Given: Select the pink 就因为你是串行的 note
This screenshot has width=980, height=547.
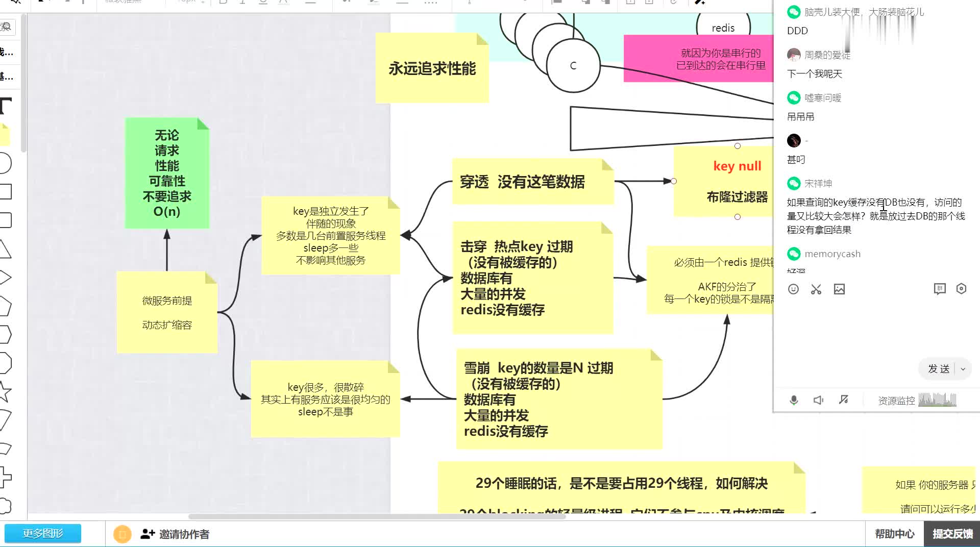Looking at the screenshot, I should coord(698,59).
